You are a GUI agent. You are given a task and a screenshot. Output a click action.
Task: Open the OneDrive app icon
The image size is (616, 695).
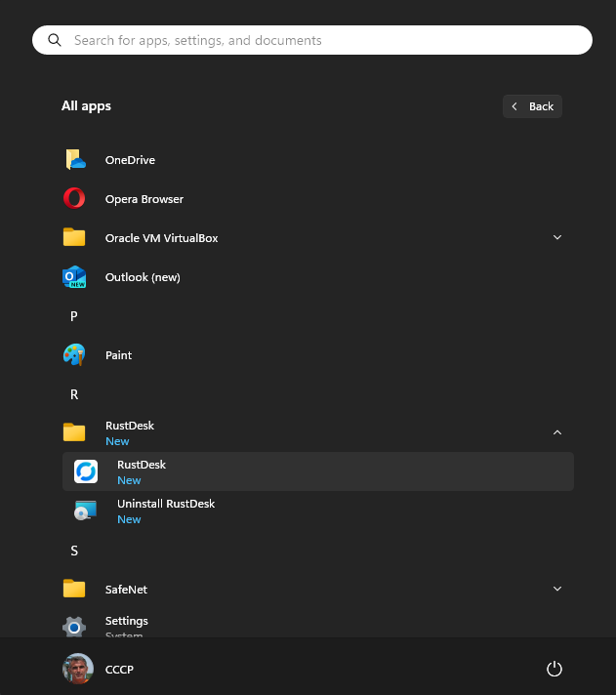click(x=74, y=159)
